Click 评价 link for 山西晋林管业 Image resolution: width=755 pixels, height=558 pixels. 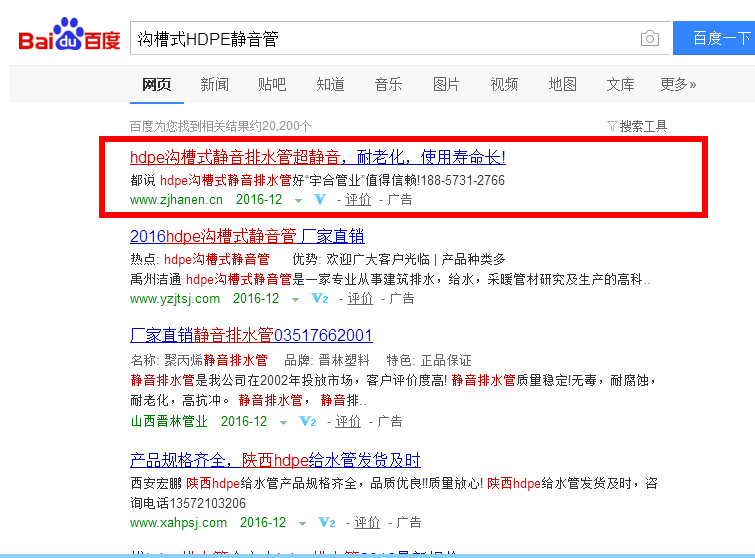(348, 421)
